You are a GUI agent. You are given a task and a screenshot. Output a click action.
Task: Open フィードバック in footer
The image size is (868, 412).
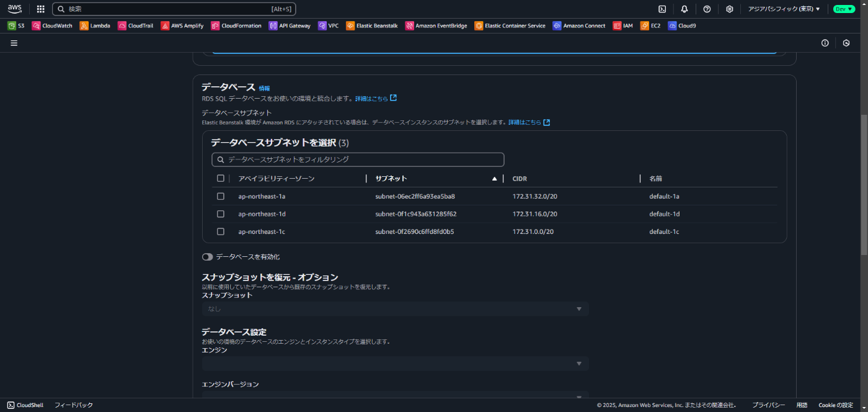click(x=74, y=405)
